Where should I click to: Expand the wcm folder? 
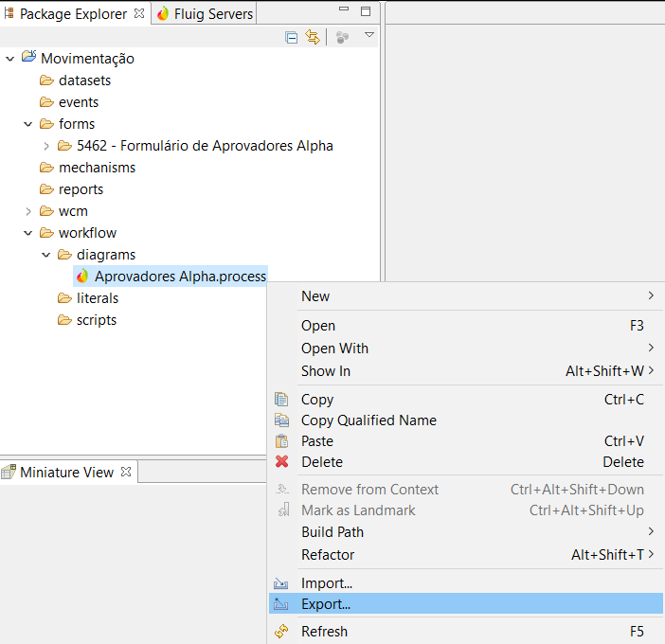[x=28, y=211]
